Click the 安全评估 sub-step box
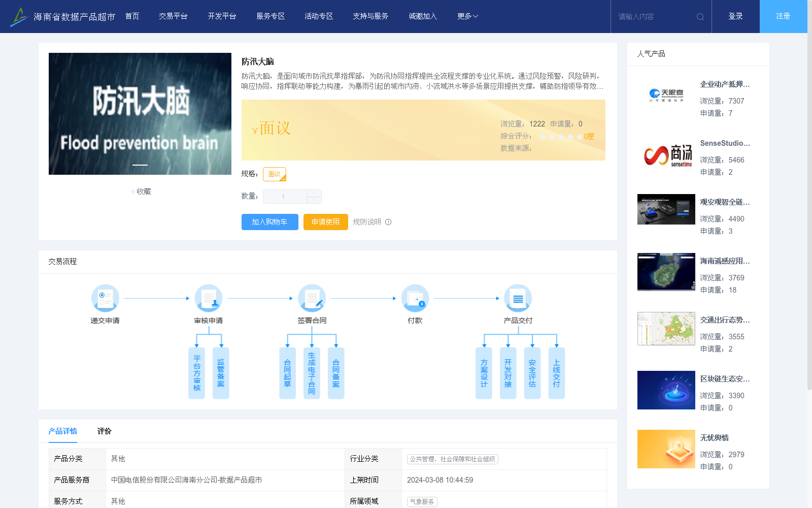This screenshot has height=508, width=812. click(x=532, y=373)
